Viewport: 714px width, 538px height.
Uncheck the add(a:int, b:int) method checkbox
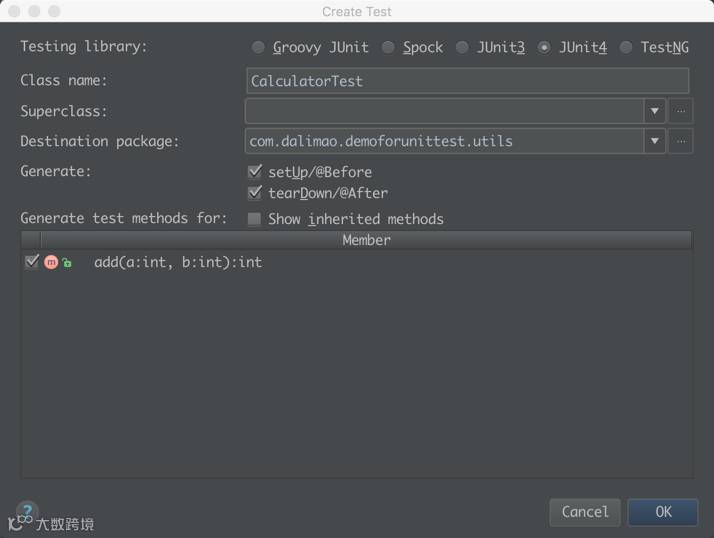pos(32,262)
